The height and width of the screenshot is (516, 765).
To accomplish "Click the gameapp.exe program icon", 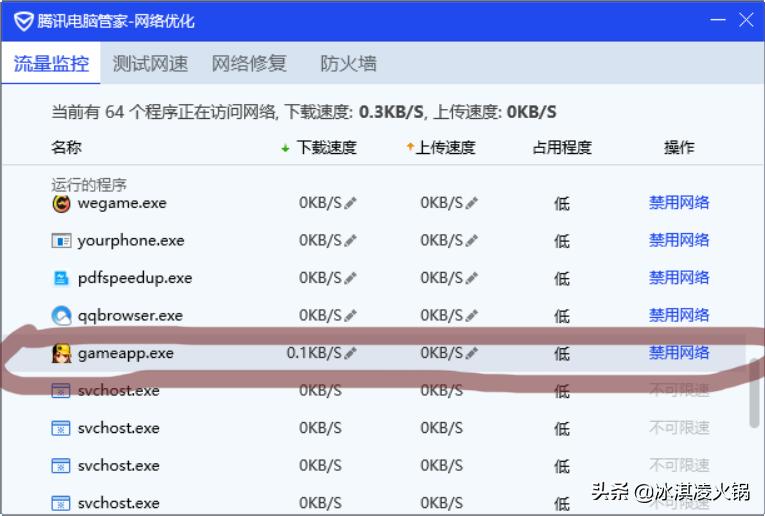I will [61, 354].
